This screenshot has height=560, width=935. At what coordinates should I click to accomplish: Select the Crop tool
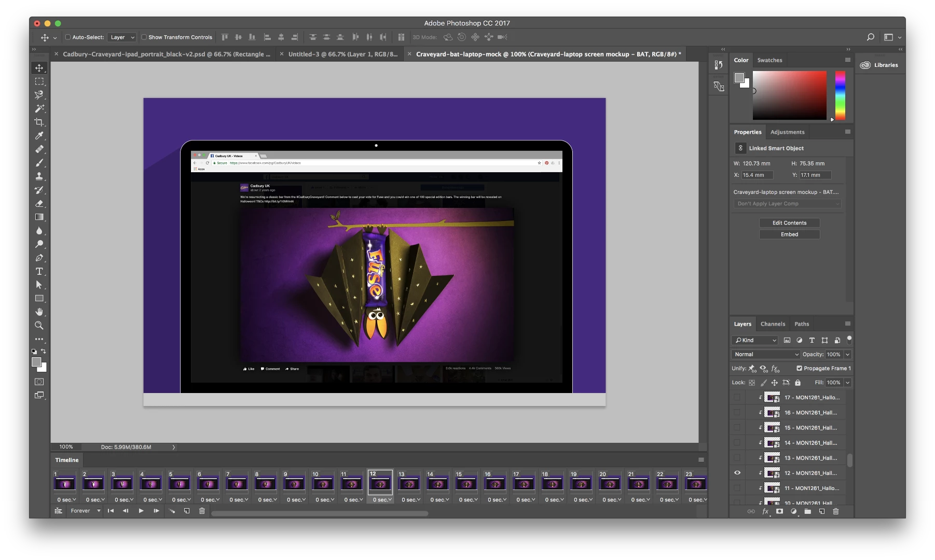(39, 122)
